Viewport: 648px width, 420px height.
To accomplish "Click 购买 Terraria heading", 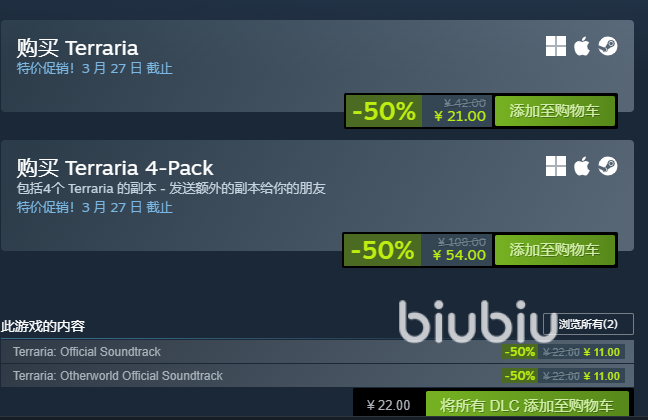I will (77, 48).
